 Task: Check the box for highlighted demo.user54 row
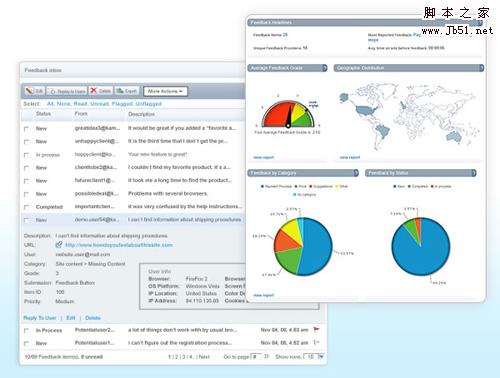[x=26, y=220]
